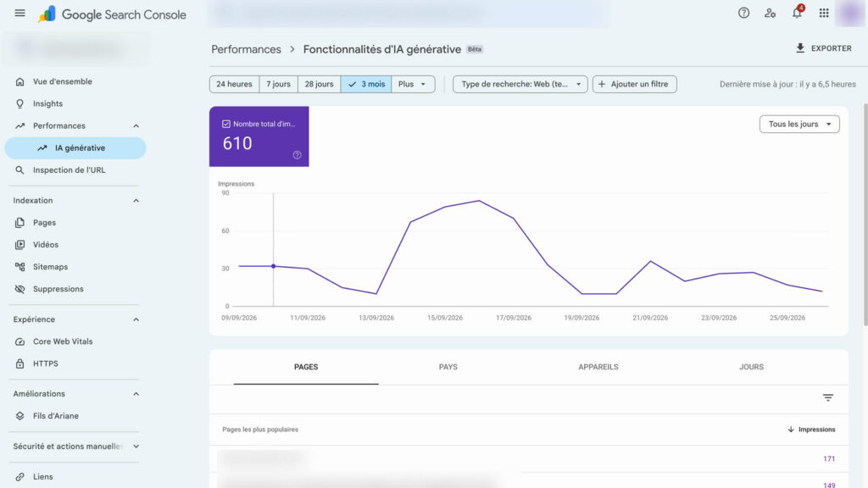Click the chart data point near 10/09/2026
The width and height of the screenshot is (868, 488).
274,266
